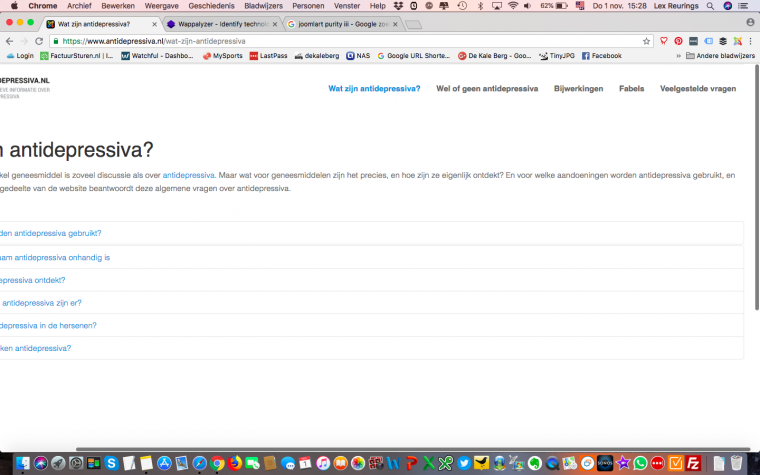Click the 'Wat zijn antidepressiva?' nav link
760x475 pixels.
pyautogui.click(x=374, y=88)
